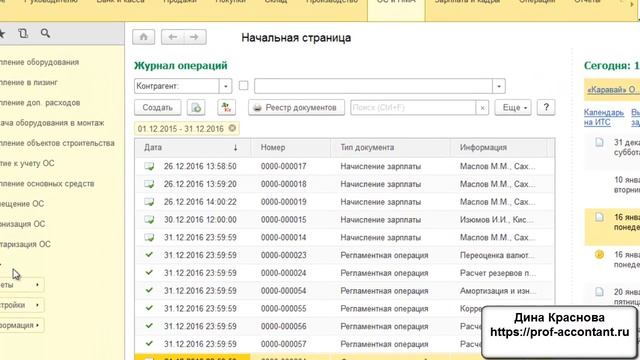This screenshot has width=640, height=360.
Task: Click the Номер column header
Action: click(x=291, y=147)
